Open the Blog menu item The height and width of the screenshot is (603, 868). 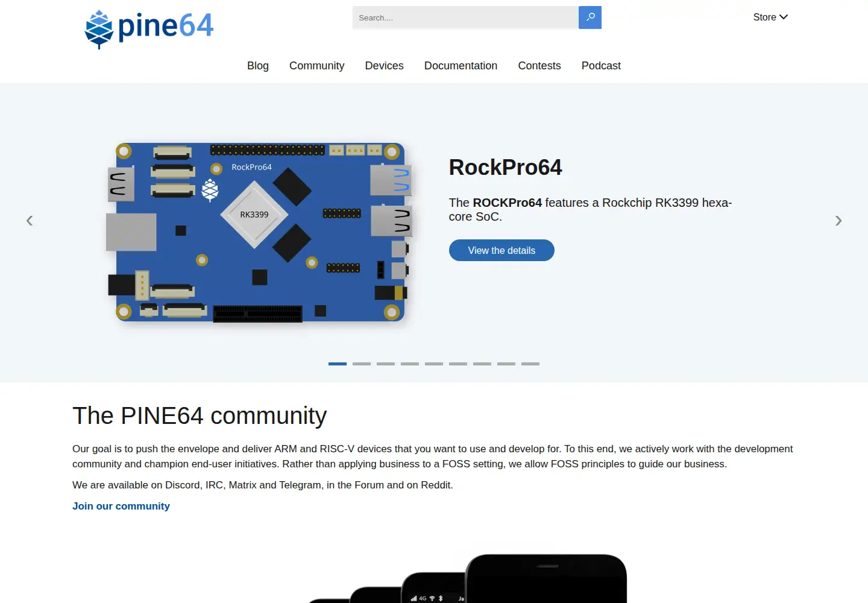click(258, 66)
